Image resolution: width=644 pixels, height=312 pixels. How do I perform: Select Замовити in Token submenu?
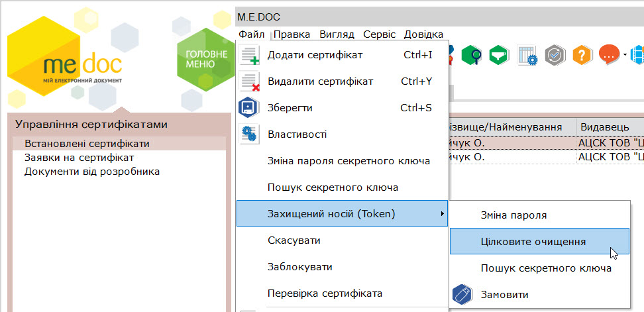click(x=540, y=295)
